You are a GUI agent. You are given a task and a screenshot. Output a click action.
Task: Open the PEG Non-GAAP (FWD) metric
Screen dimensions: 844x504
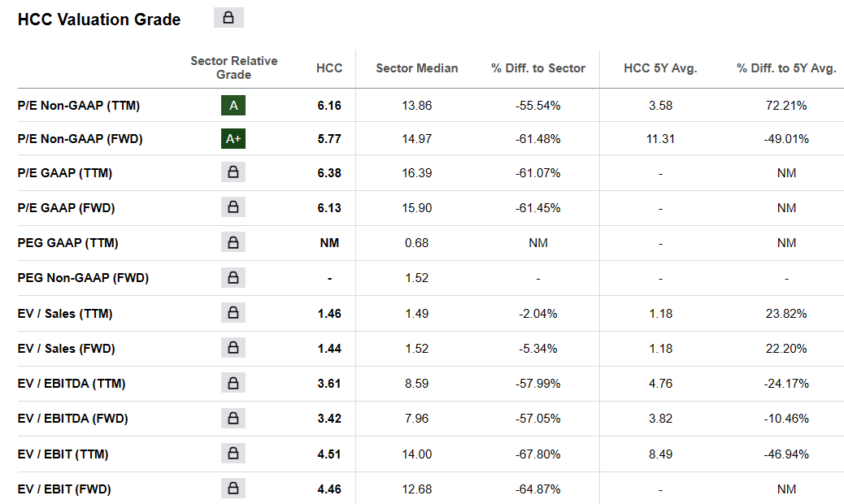[x=83, y=278]
